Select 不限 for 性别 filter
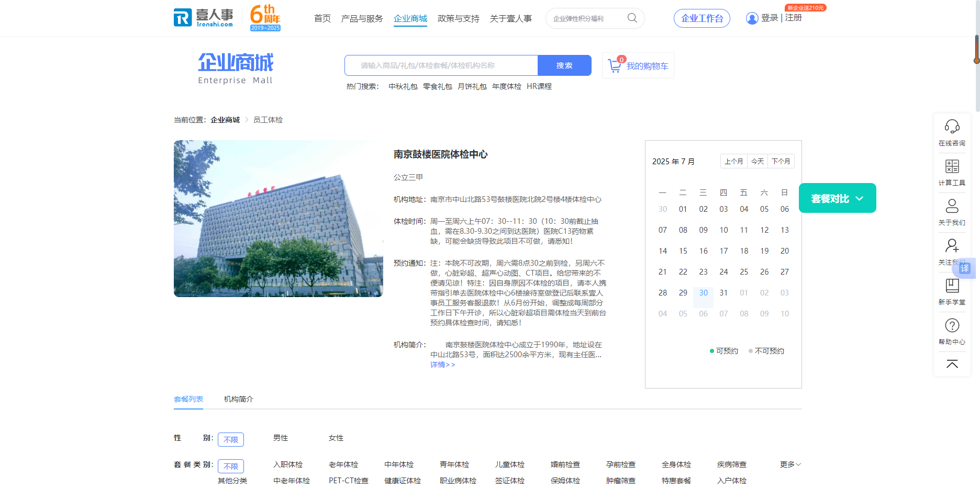This screenshot has height=489, width=980. point(231,439)
